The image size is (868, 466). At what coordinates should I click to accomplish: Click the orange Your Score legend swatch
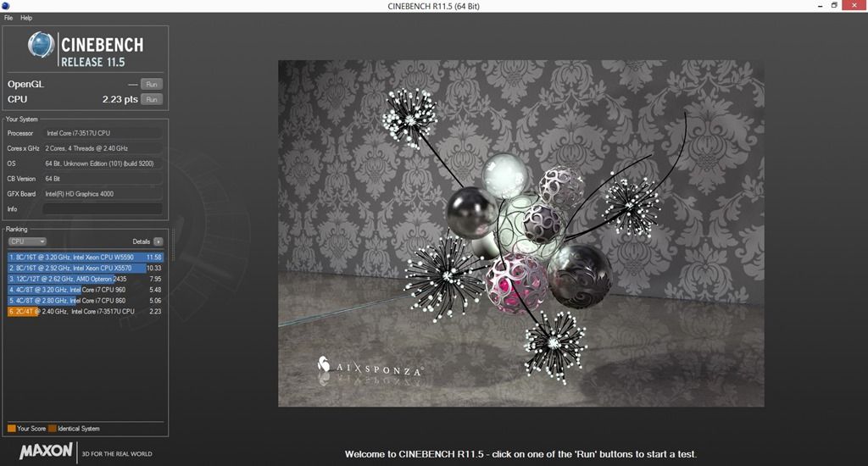(x=11, y=429)
